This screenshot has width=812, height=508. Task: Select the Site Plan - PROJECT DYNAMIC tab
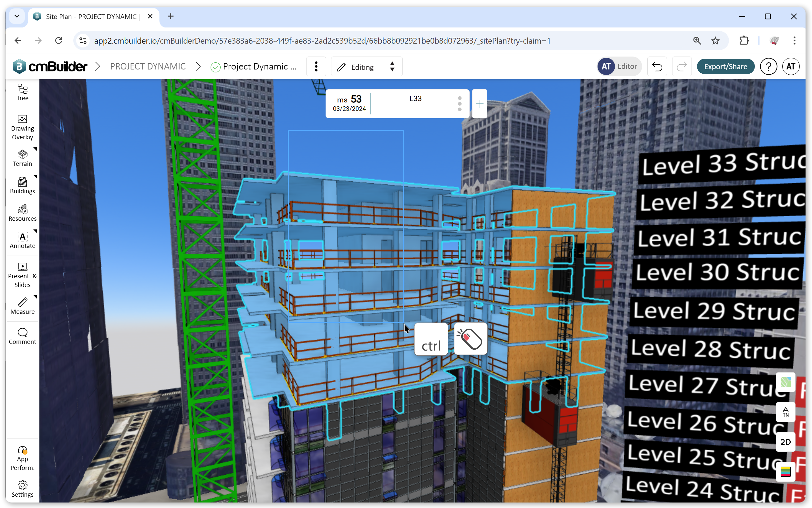point(93,16)
